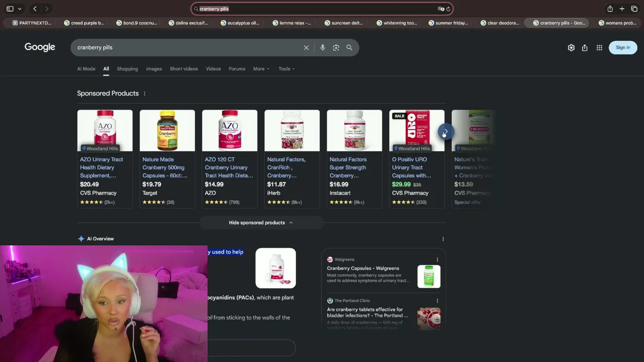Switch to the clear deodorant tab
The width and height of the screenshot is (644, 362).
pos(500,23)
